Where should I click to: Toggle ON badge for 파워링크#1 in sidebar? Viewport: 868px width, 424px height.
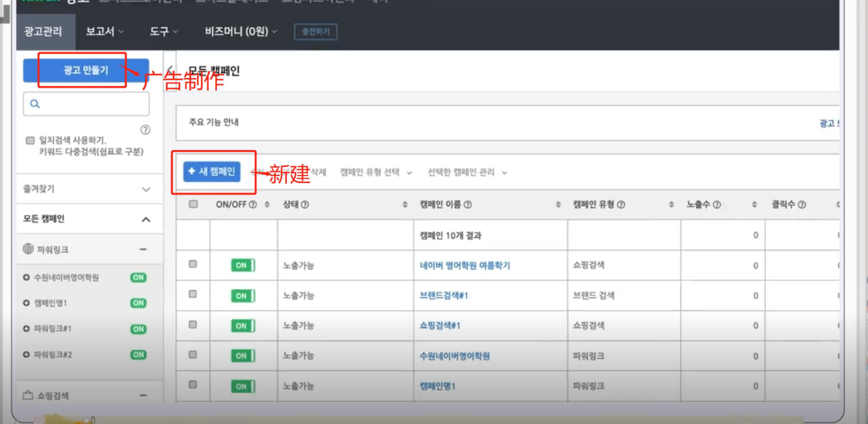(x=138, y=329)
